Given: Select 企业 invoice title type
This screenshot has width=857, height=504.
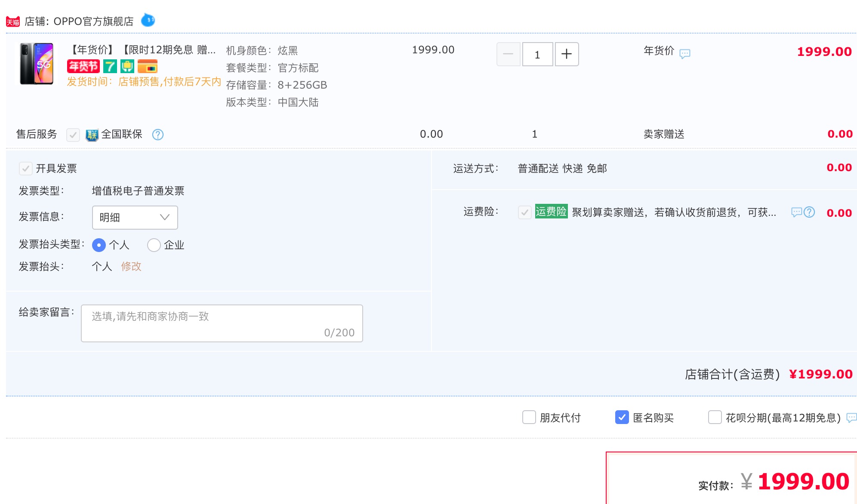Looking at the screenshot, I should coord(154,245).
